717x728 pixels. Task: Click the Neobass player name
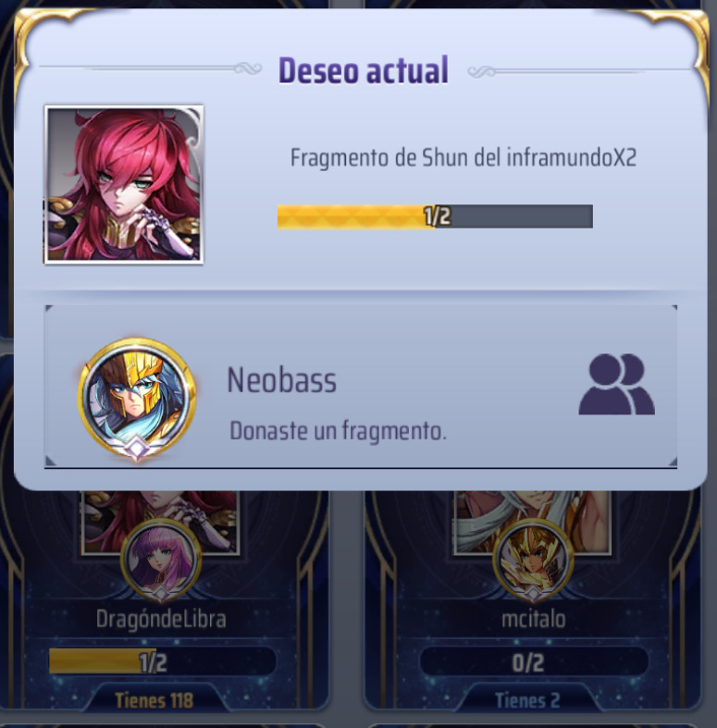click(x=281, y=380)
